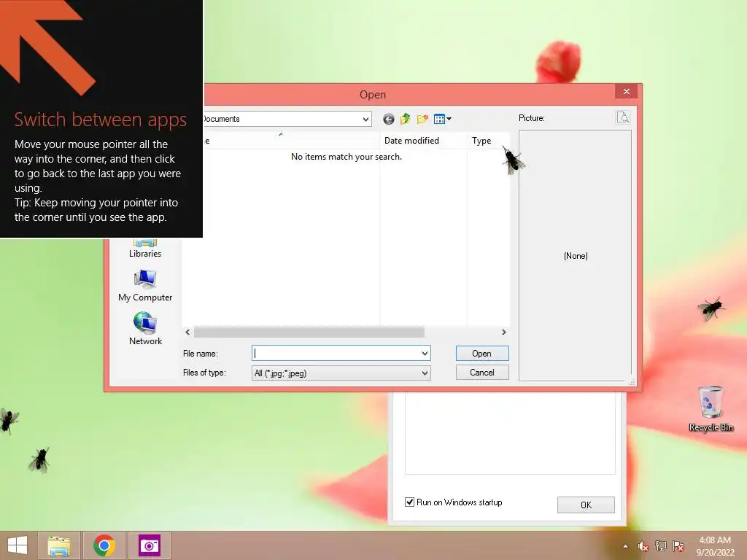
Task: Open the Libraries location
Action: [145, 249]
